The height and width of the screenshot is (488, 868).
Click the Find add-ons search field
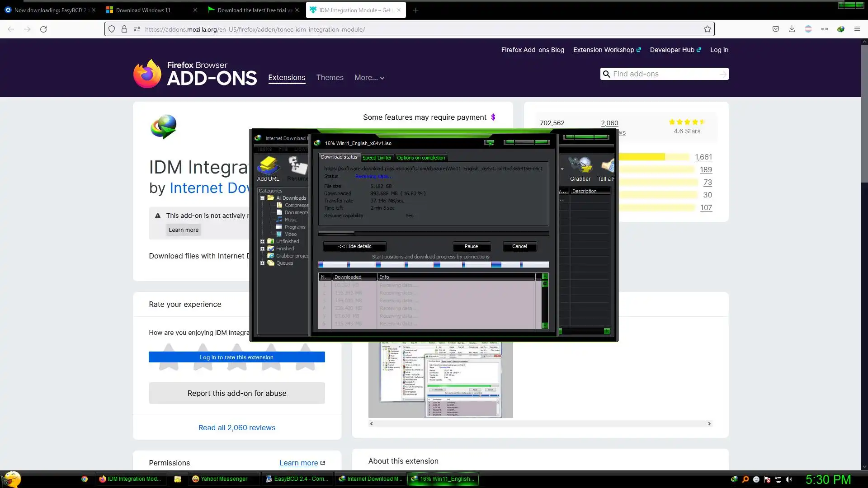tap(664, 74)
